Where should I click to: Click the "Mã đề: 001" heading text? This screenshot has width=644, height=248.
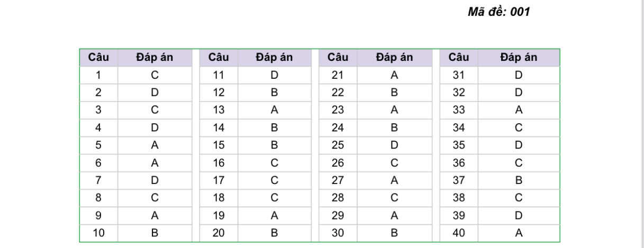pyautogui.click(x=498, y=12)
